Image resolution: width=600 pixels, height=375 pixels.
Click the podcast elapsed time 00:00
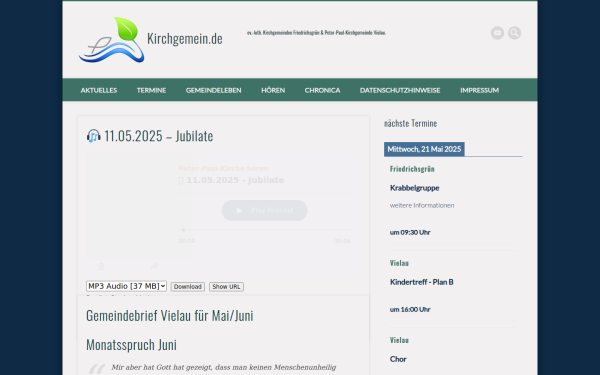pos(187,241)
